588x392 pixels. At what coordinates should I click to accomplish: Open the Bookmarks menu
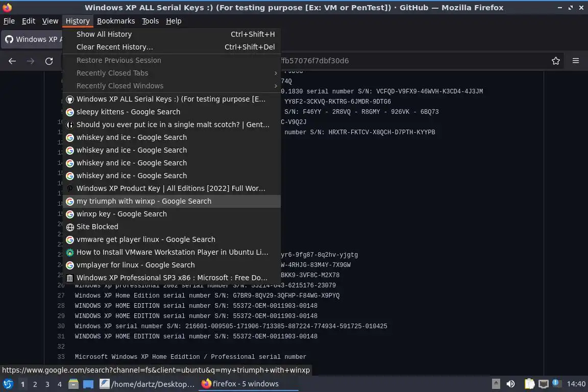coord(116,21)
